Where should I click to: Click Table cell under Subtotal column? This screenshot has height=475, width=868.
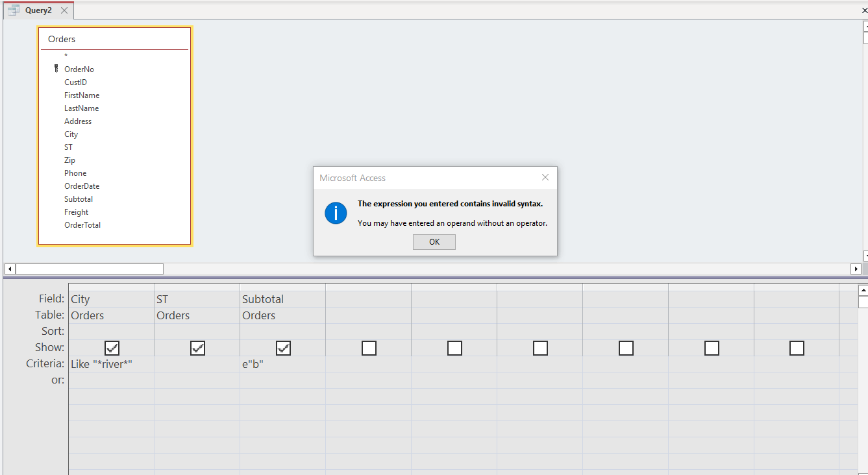point(282,315)
